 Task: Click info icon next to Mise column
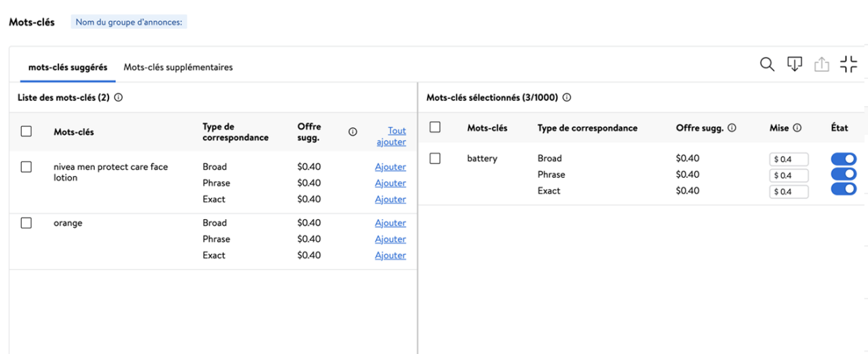point(797,127)
